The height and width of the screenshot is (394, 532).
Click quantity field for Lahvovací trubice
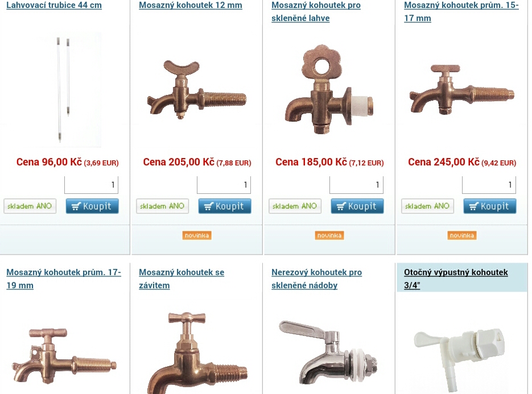tap(91, 185)
